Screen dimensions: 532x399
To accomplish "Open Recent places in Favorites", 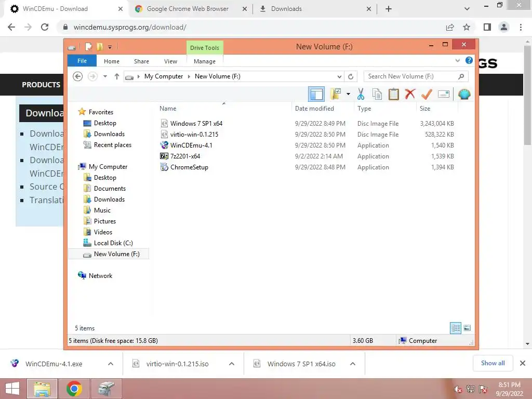I will [112, 145].
